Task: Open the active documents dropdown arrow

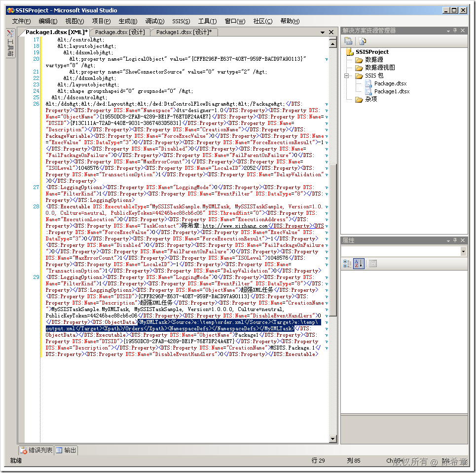Action: click(x=323, y=32)
